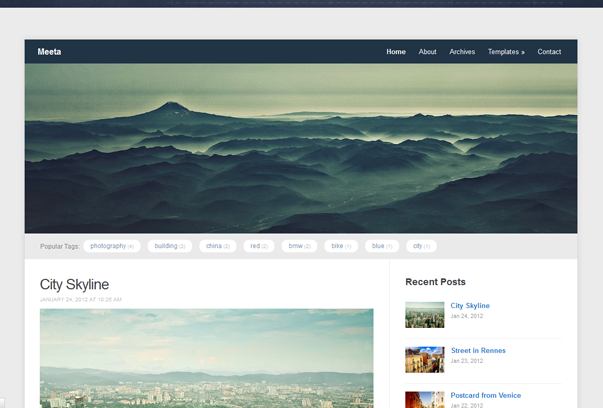Open Postcard from Venice thumbnail

point(425,400)
